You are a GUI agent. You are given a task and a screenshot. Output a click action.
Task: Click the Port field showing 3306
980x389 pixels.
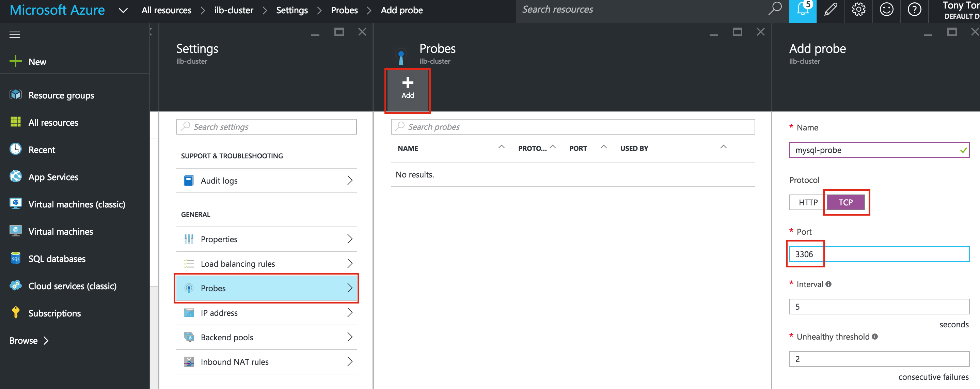(x=879, y=254)
